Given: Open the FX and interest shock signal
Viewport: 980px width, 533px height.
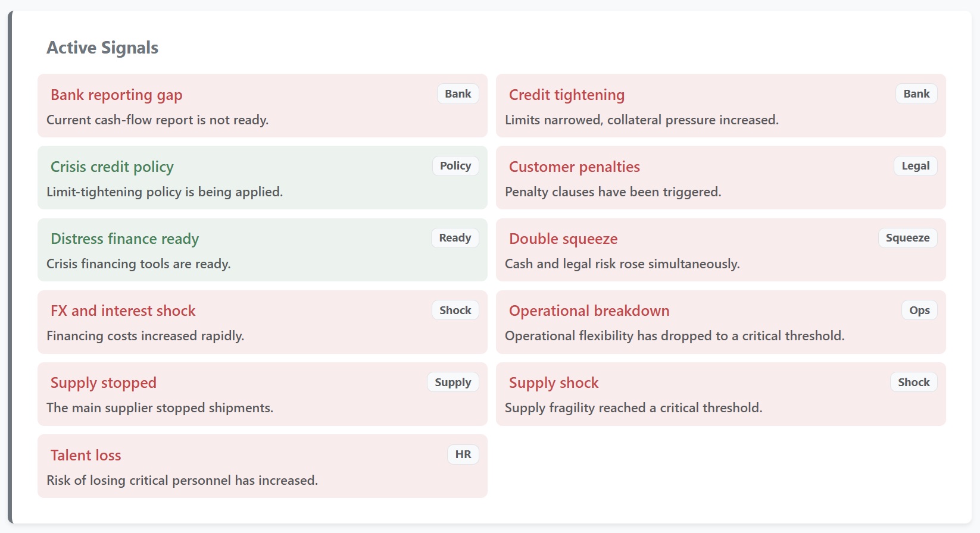Looking at the screenshot, I should point(123,311).
